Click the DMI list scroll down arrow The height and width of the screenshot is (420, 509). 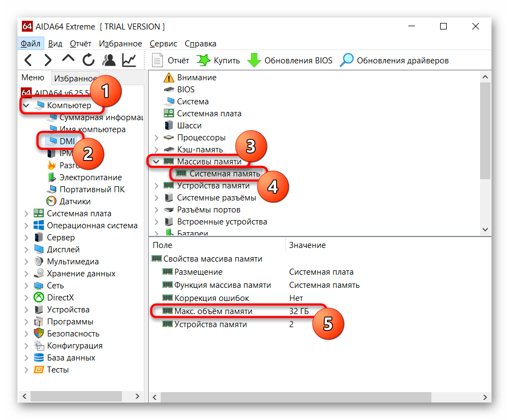tap(485, 229)
